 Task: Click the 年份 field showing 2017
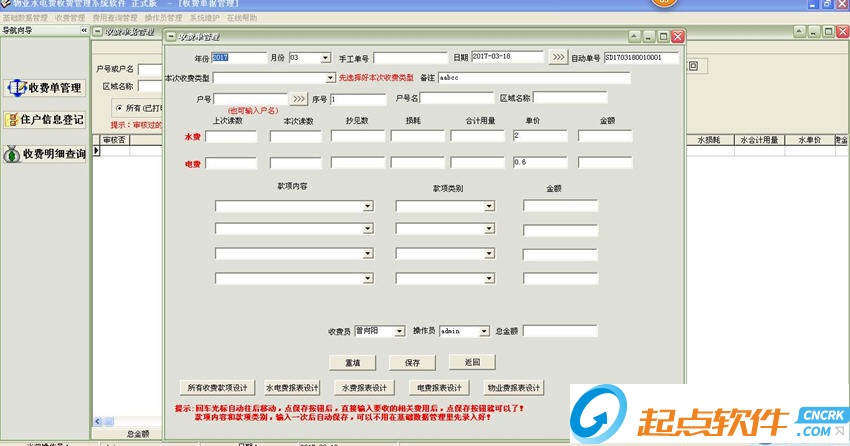click(239, 57)
